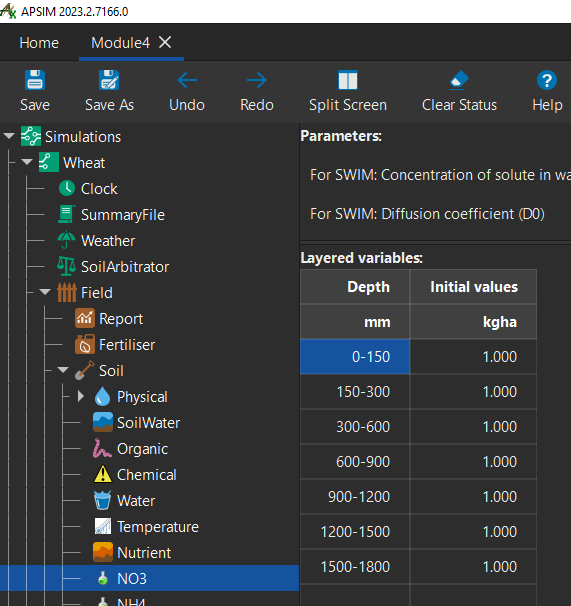Undo the last action with arrow icon
The height and width of the screenshot is (606, 571).
[187, 80]
